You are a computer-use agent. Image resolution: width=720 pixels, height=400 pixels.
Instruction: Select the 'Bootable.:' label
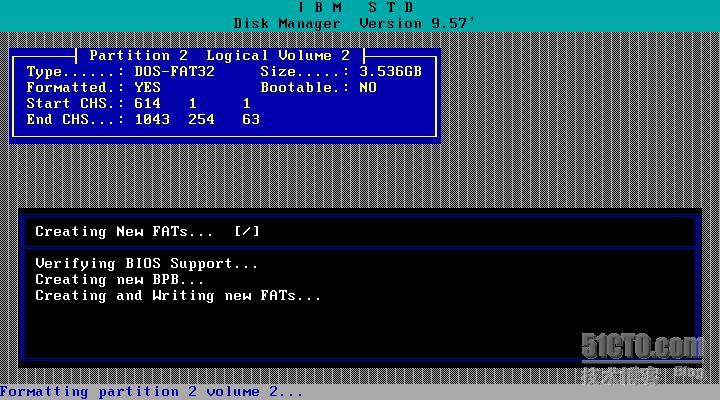click(305, 87)
